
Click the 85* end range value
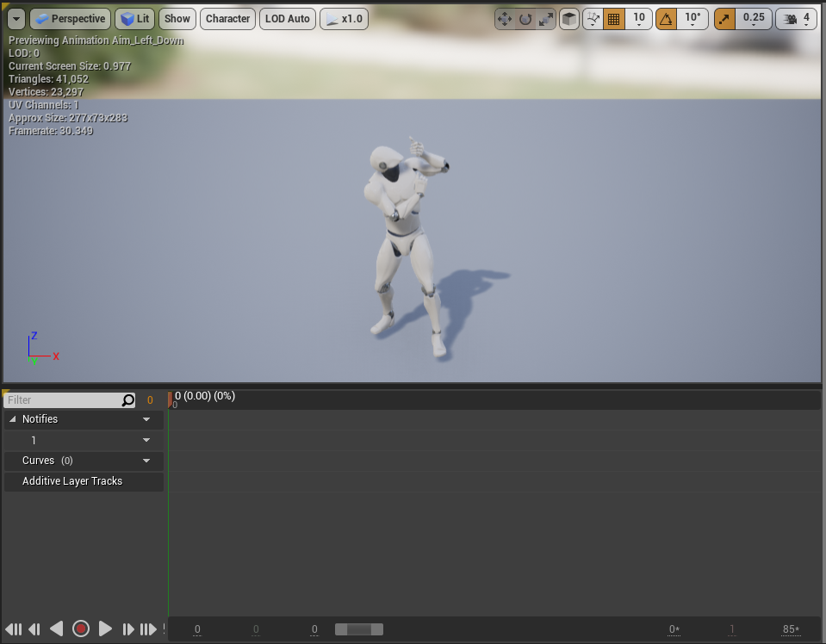(791, 629)
